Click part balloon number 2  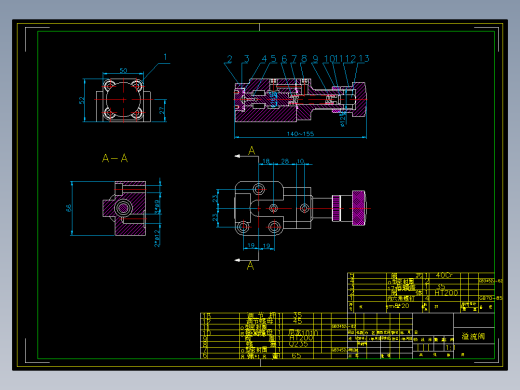(x=230, y=59)
